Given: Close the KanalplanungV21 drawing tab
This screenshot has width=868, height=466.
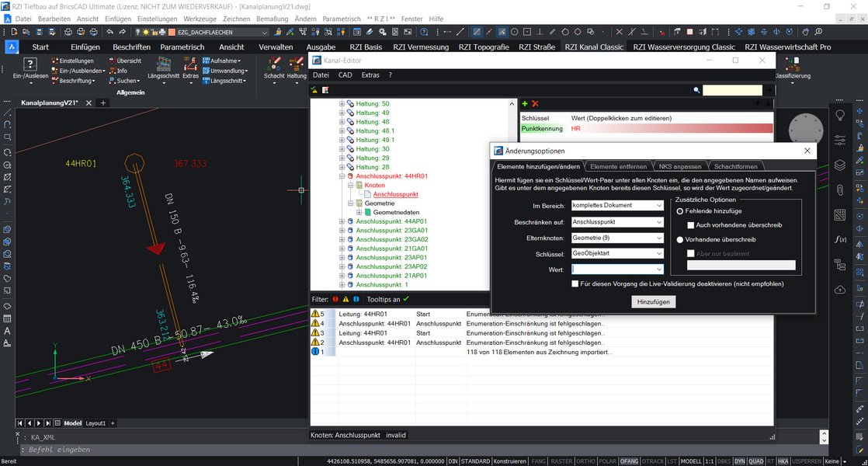Looking at the screenshot, I should [89, 103].
